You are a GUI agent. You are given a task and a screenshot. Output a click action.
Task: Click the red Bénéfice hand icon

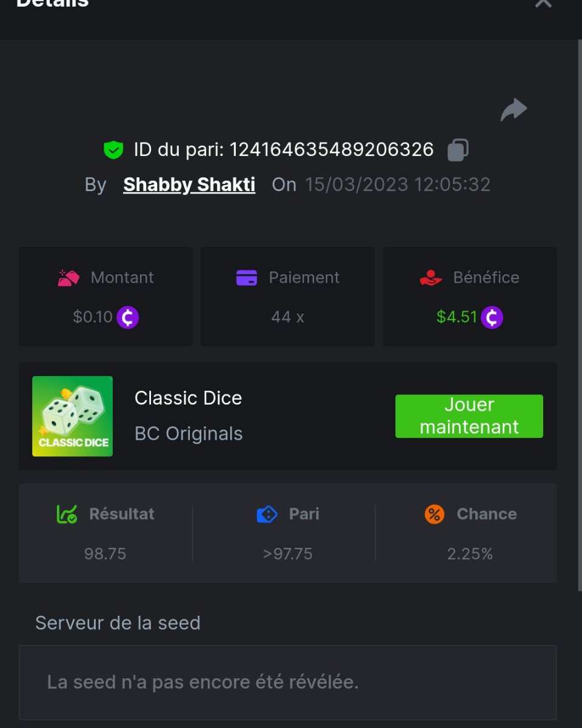click(430, 278)
